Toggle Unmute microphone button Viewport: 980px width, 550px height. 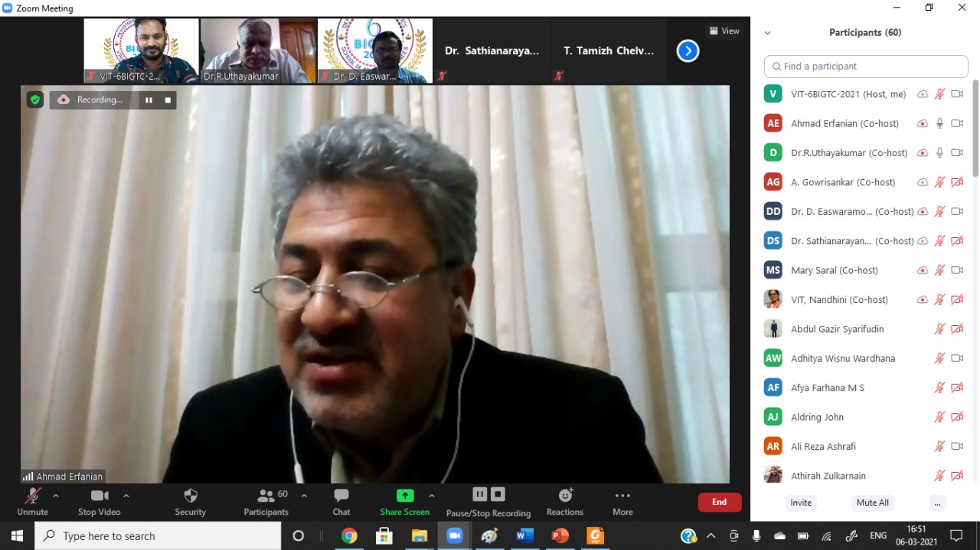pos(32,496)
